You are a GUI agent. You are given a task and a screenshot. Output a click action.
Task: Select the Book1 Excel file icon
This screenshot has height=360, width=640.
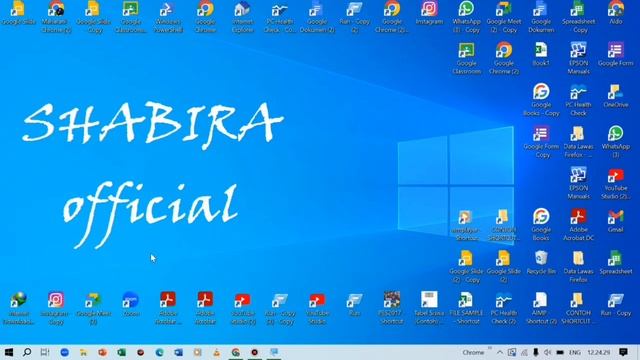(x=541, y=55)
